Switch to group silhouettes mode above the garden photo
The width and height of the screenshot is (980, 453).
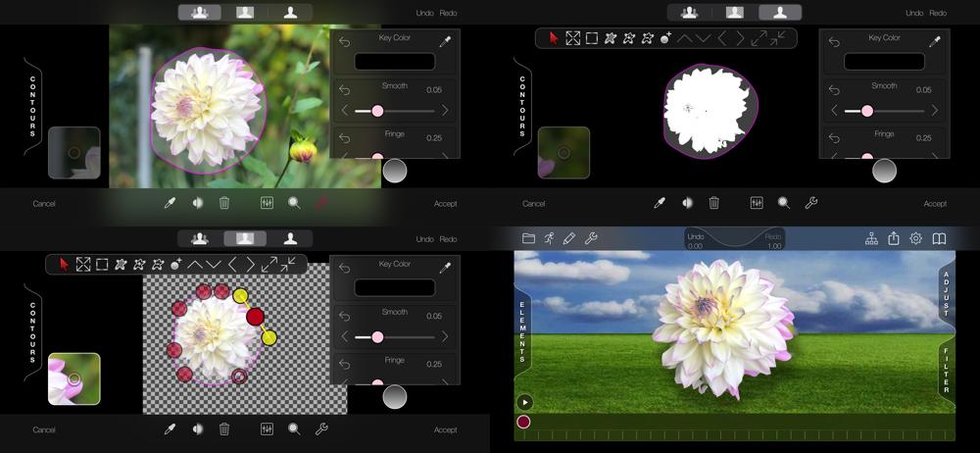click(199, 13)
